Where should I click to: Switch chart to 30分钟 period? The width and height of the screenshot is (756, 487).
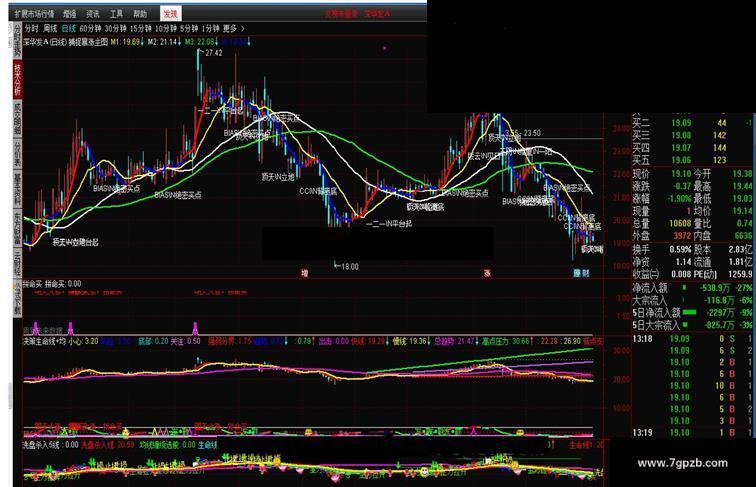[x=115, y=28]
